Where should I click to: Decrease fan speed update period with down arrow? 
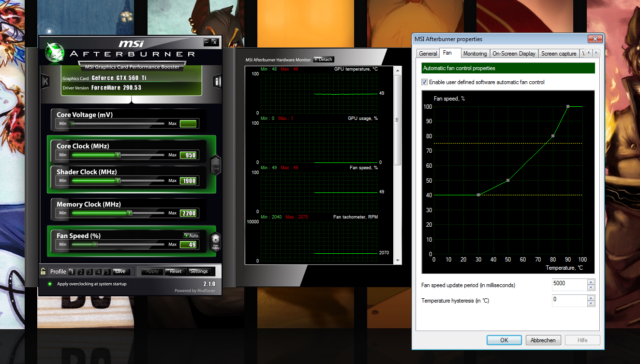tap(591, 288)
